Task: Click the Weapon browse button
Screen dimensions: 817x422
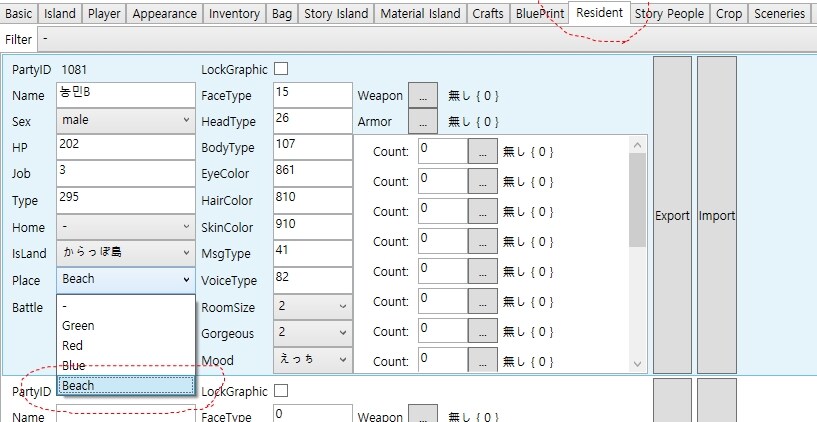Action: (x=423, y=95)
